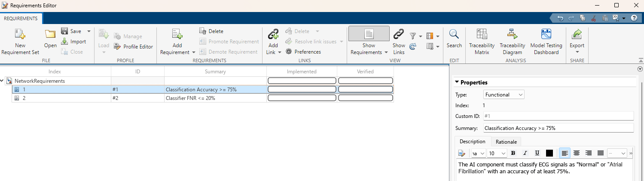Open the font size 10 dropdown
Viewport: 644px width, 181px height.
point(497,153)
